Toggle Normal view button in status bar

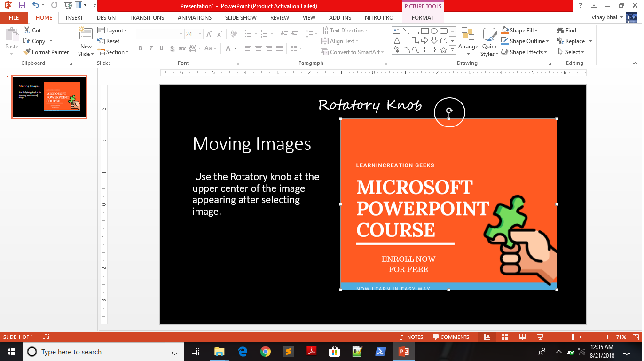coord(487,337)
